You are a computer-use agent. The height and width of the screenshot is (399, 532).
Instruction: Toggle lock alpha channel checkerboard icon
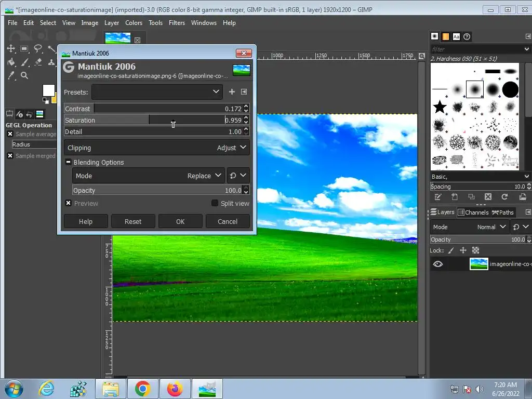pyautogui.click(x=476, y=250)
